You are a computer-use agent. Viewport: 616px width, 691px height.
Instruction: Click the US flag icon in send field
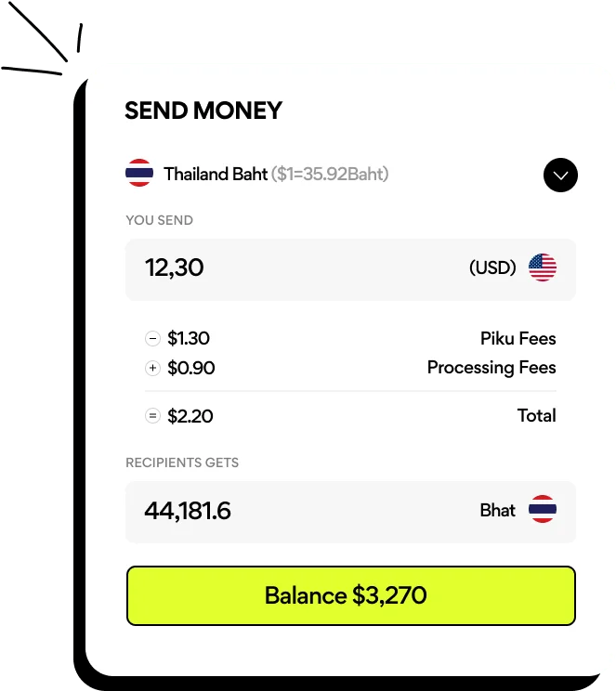pos(543,268)
